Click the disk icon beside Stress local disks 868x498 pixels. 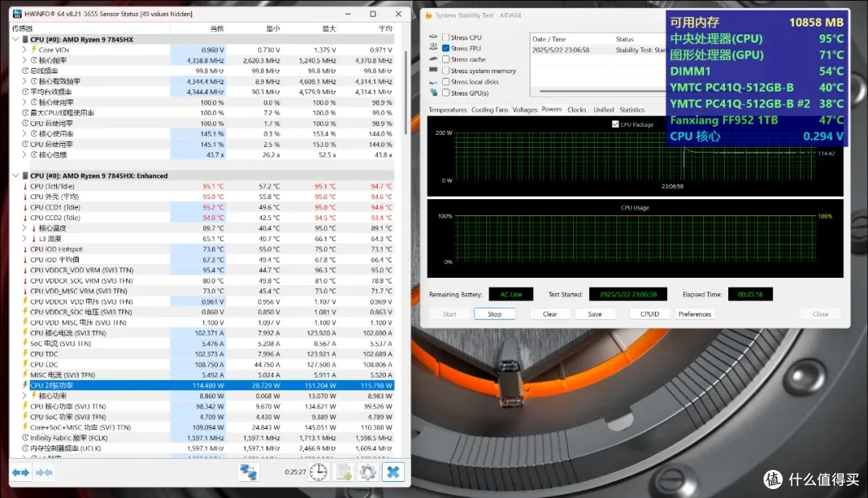coord(433,82)
